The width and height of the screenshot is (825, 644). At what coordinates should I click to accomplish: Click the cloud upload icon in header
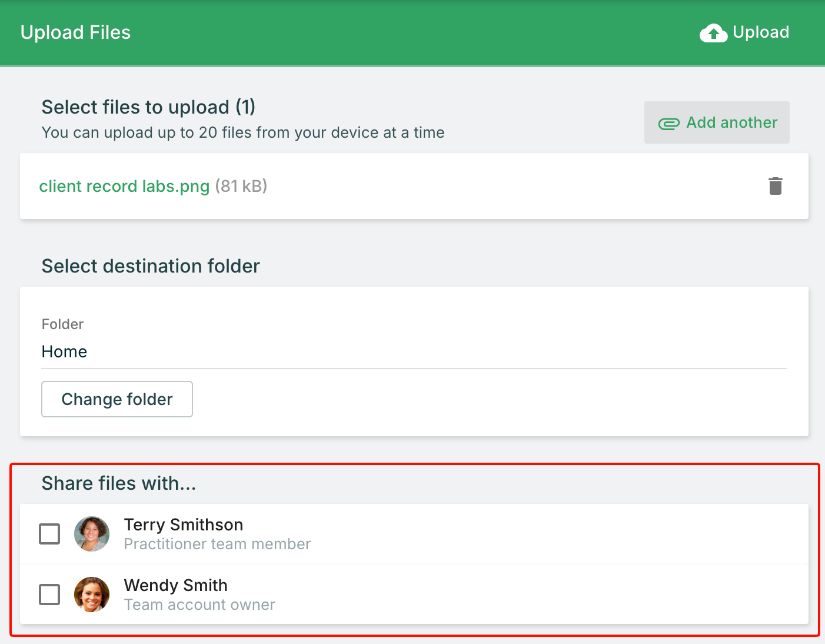713,33
